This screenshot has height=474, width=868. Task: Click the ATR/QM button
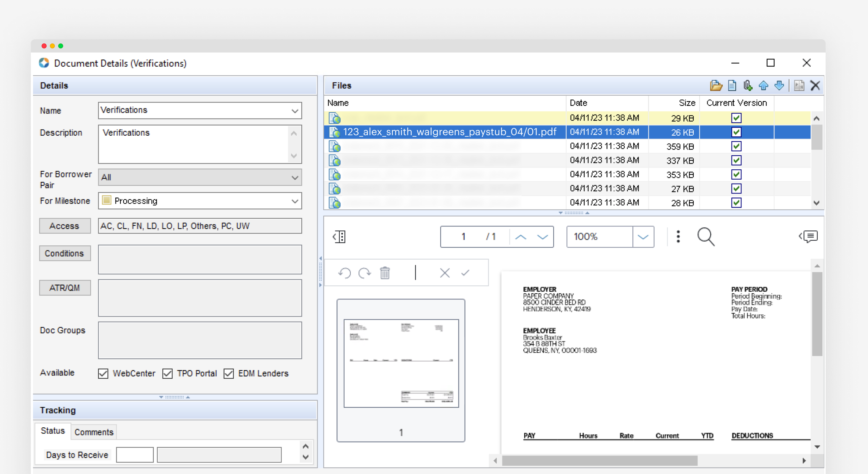click(65, 288)
